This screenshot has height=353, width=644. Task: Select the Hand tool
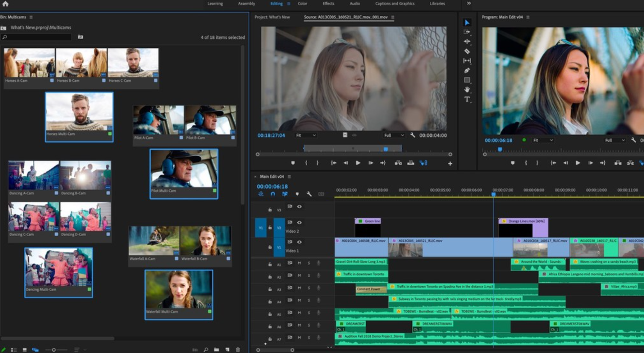click(x=467, y=90)
